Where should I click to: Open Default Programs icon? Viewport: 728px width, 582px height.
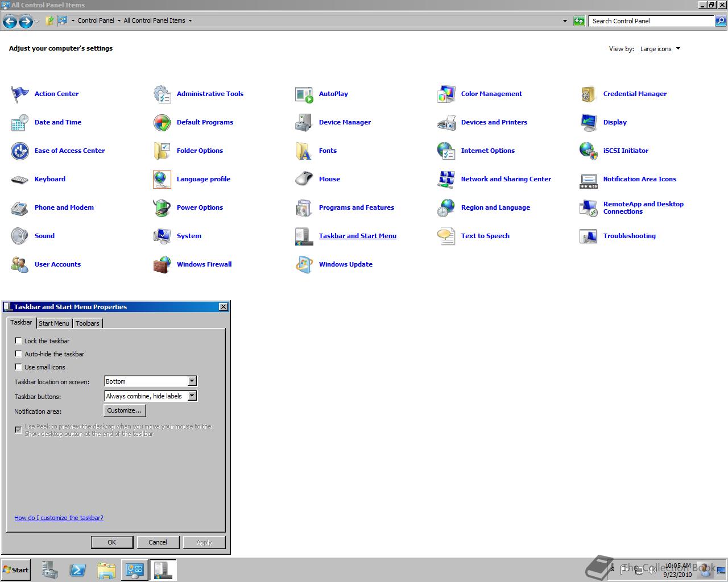(162, 122)
